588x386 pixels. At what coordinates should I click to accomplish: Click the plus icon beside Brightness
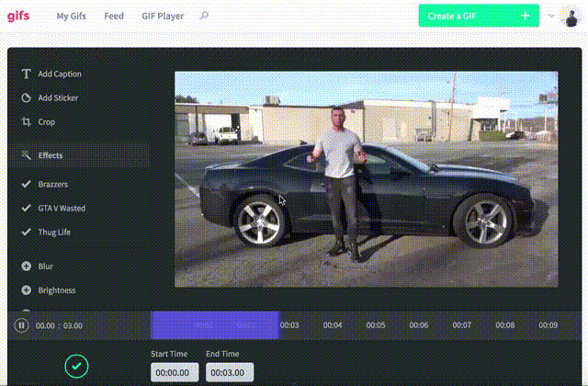(26, 290)
